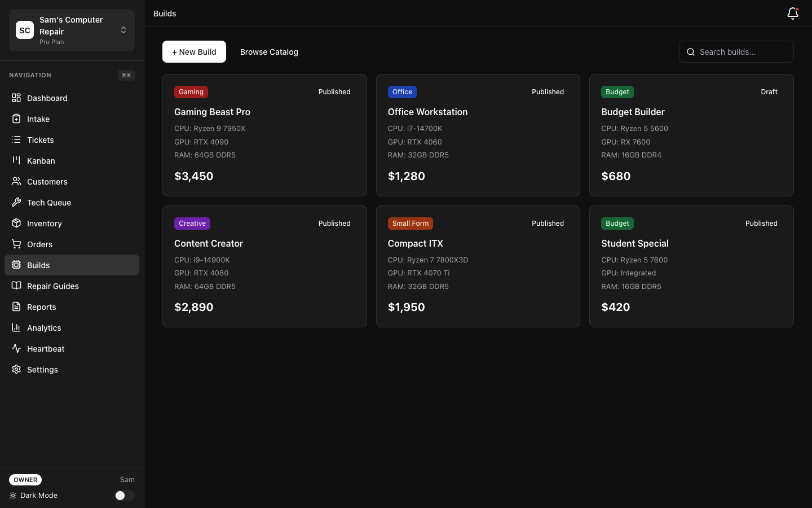Open the Kanban board icon

16,160
